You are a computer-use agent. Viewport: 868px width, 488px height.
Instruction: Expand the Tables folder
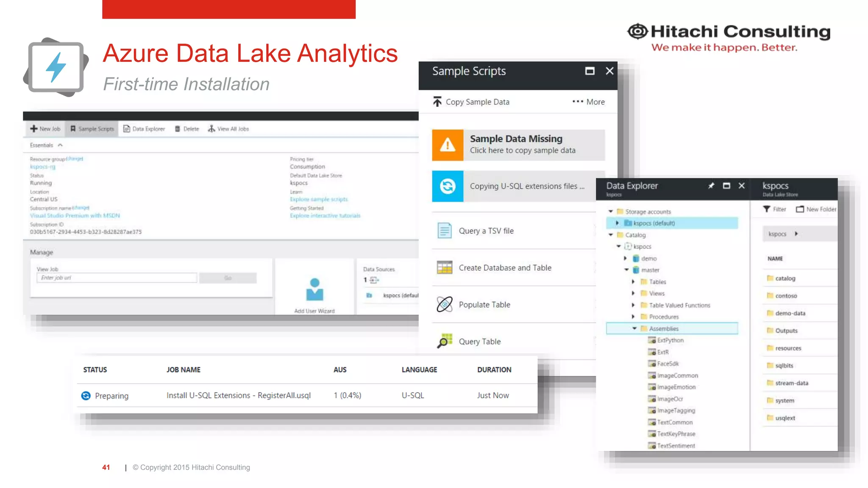(x=633, y=282)
